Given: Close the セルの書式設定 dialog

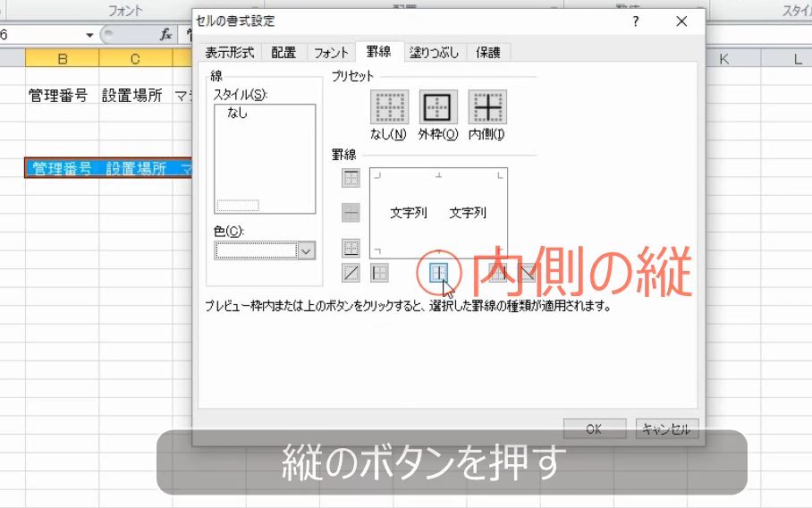Looking at the screenshot, I should pos(681,21).
